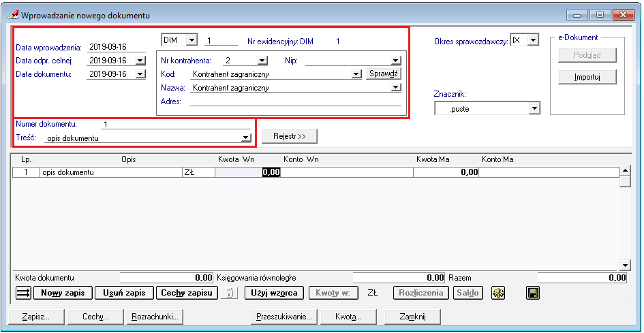This screenshot has height=333, width=644.
Task: Click the Importuj e-Dokument button
Action: [x=587, y=77]
